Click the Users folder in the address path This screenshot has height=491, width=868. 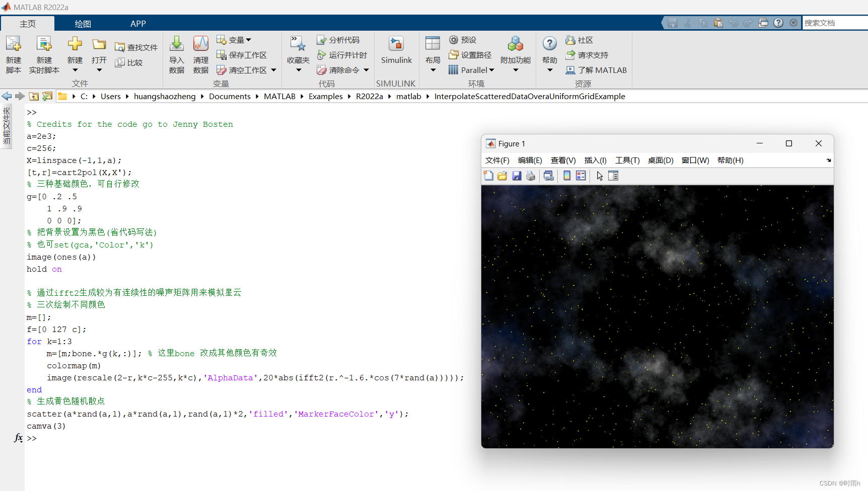111,96
